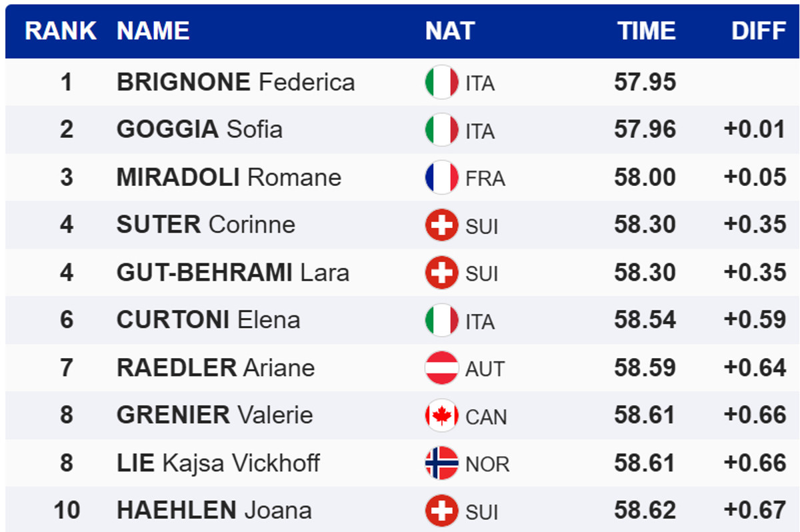800x532 pixels.
Task: Open the athlete name BRIGNONE Federica
Action: pos(235,83)
